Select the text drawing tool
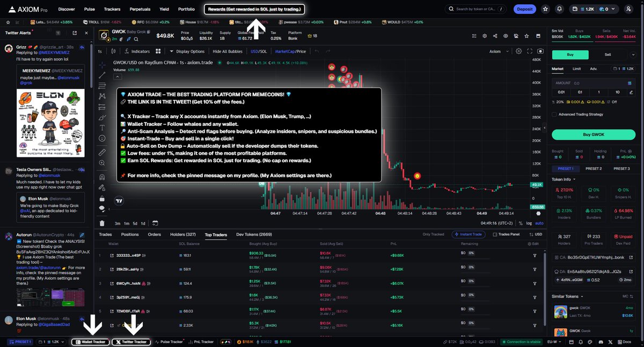Image resolution: width=644 pixels, height=347 pixels. (x=102, y=127)
